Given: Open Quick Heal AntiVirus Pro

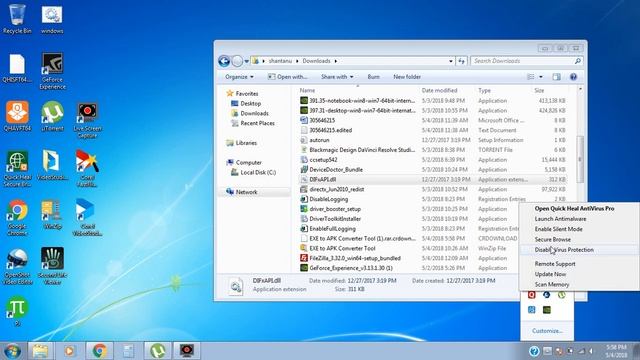Looking at the screenshot, I should pyautogui.click(x=574, y=209).
